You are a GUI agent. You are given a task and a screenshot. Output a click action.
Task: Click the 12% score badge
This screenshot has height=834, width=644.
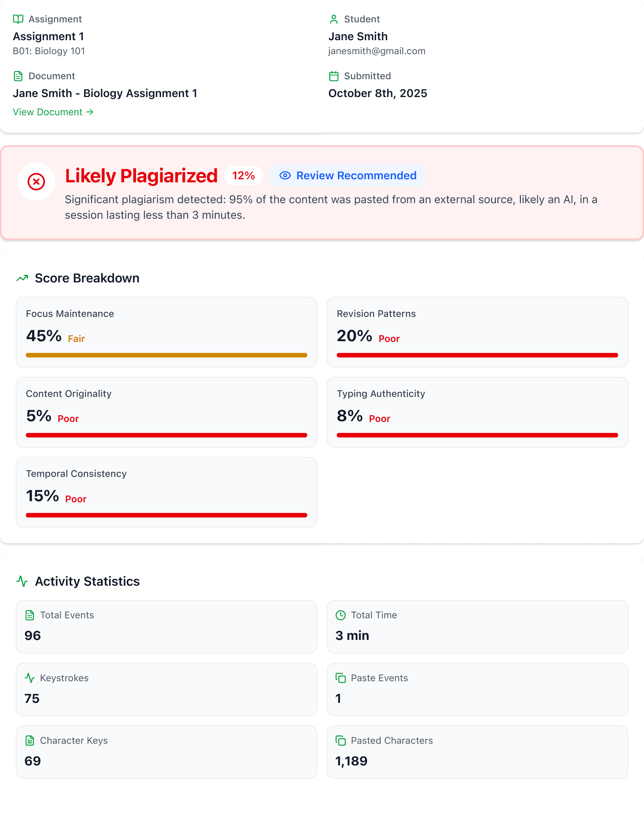click(x=244, y=175)
